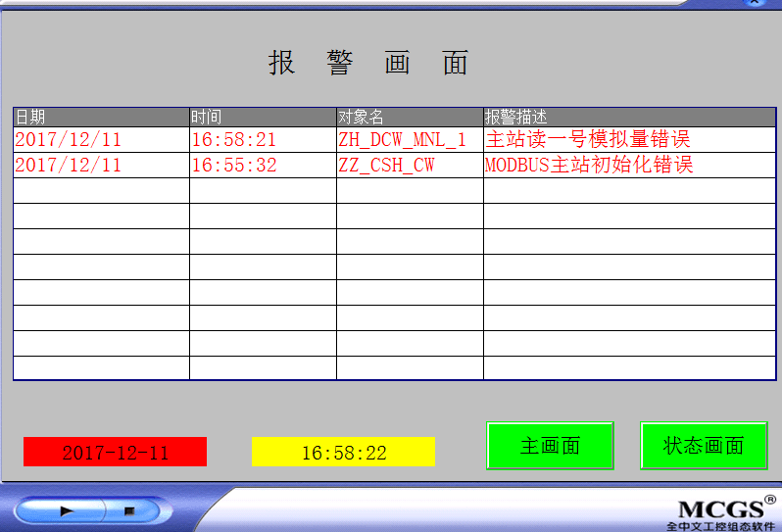
Task: Click the 报警画面 title text
Action: pyautogui.click(x=369, y=63)
